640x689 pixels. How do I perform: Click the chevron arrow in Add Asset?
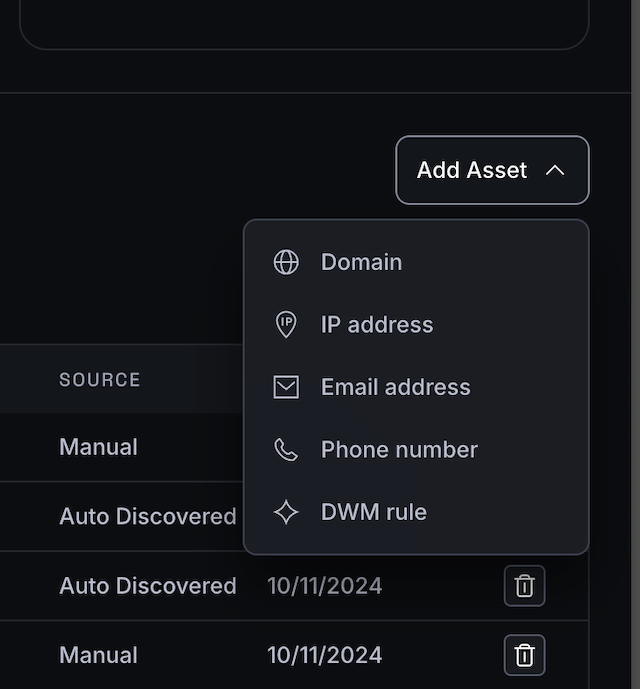(555, 170)
